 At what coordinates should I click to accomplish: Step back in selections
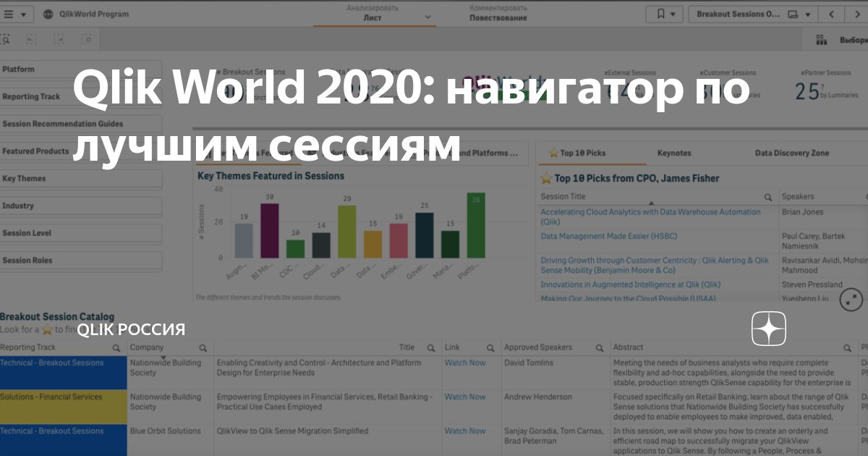point(31,40)
